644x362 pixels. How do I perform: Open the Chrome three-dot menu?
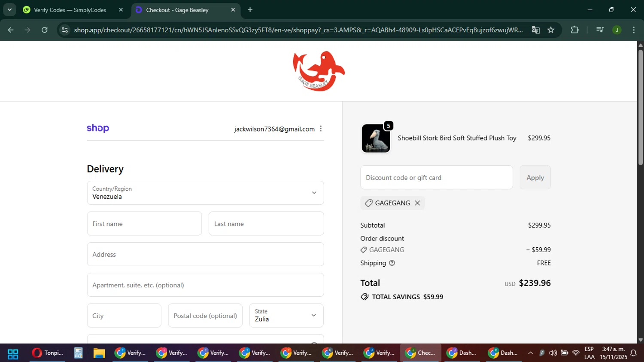click(x=634, y=30)
